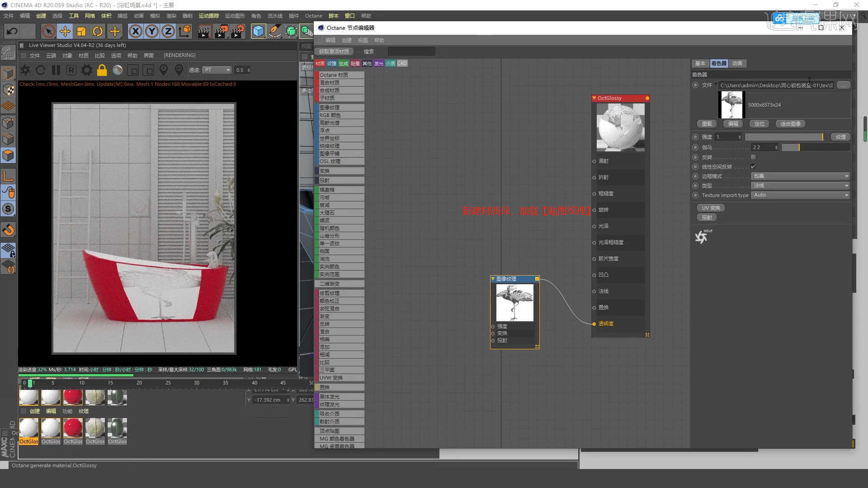
Task: Toggle the 纹理 node filter tag
Action: click(x=332, y=64)
